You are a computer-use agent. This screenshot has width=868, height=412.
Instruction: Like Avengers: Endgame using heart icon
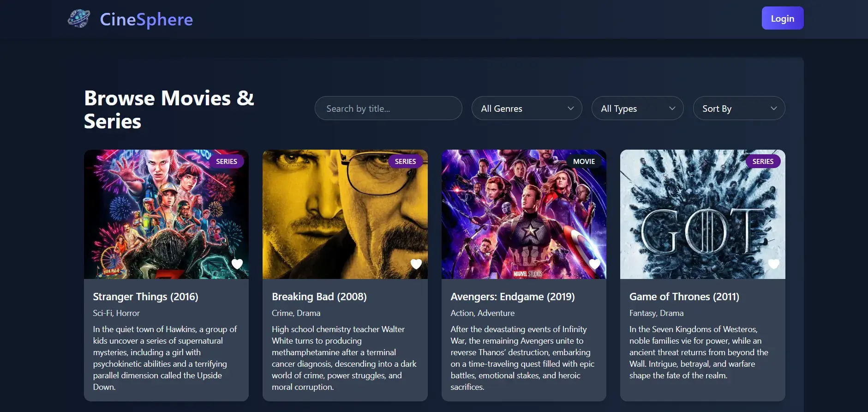click(594, 264)
